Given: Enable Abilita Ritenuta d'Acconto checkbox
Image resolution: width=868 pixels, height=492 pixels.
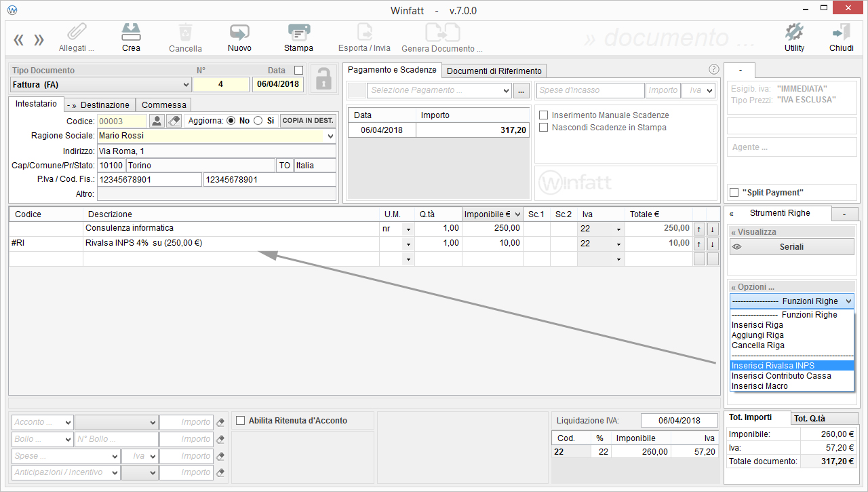Looking at the screenshot, I should tap(240, 421).
